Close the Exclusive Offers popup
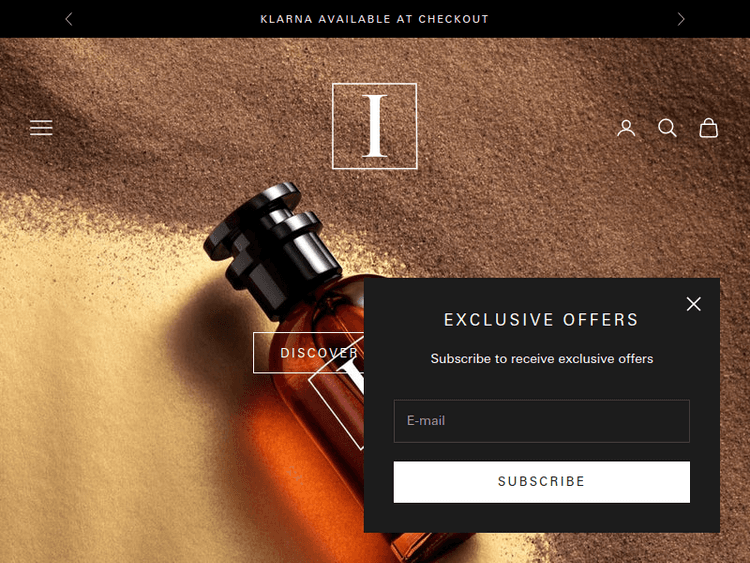This screenshot has width=750, height=563. click(x=694, y=304)
